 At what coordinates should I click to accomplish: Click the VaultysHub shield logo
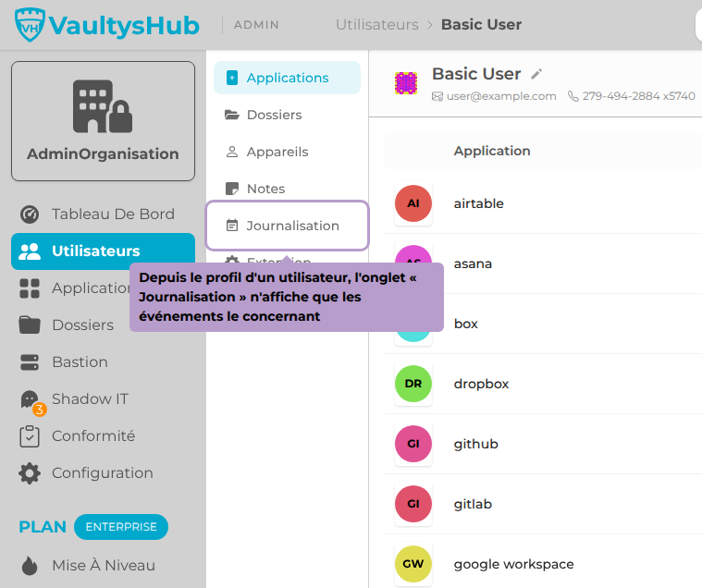point(30,25)
